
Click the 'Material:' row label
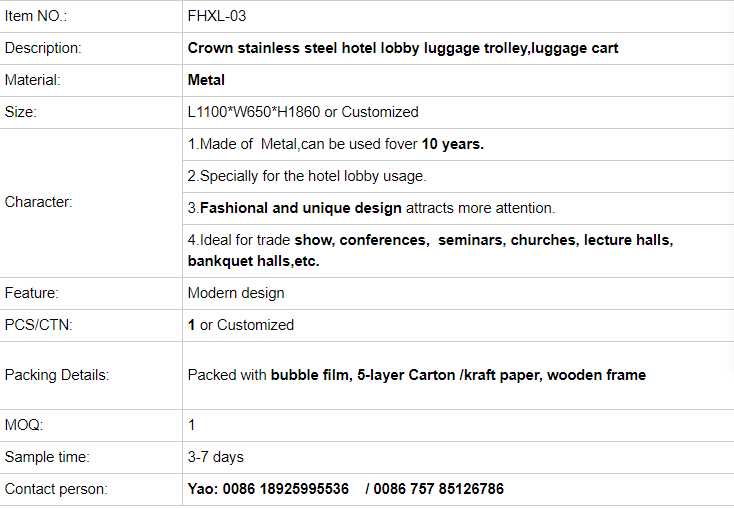[x=33, y=80]
